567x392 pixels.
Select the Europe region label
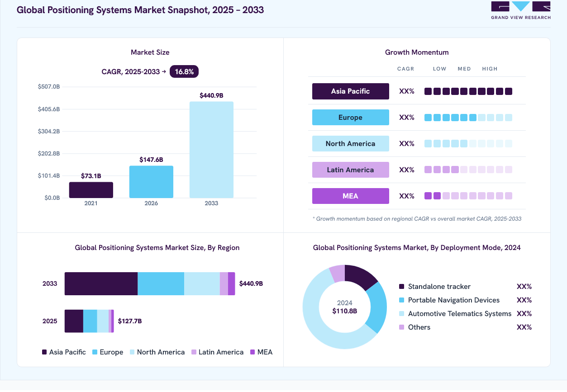coord(351,118)
